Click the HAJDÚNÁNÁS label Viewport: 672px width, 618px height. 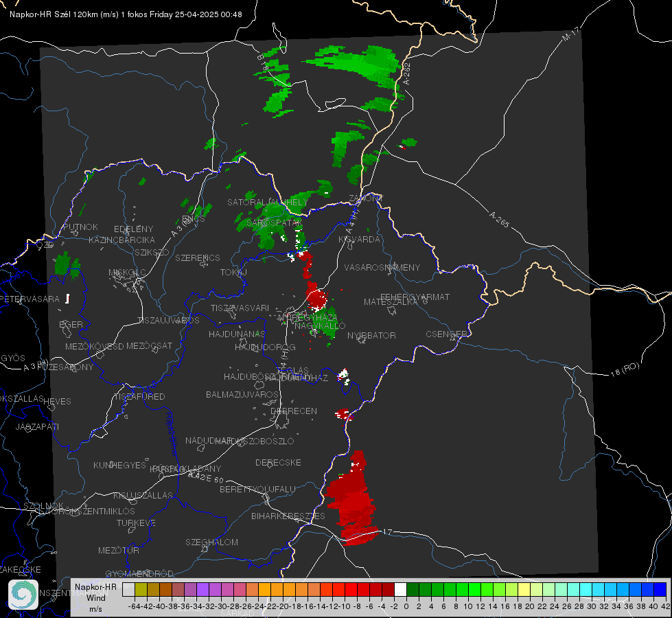pyautogui.click(x=237, y=334)
